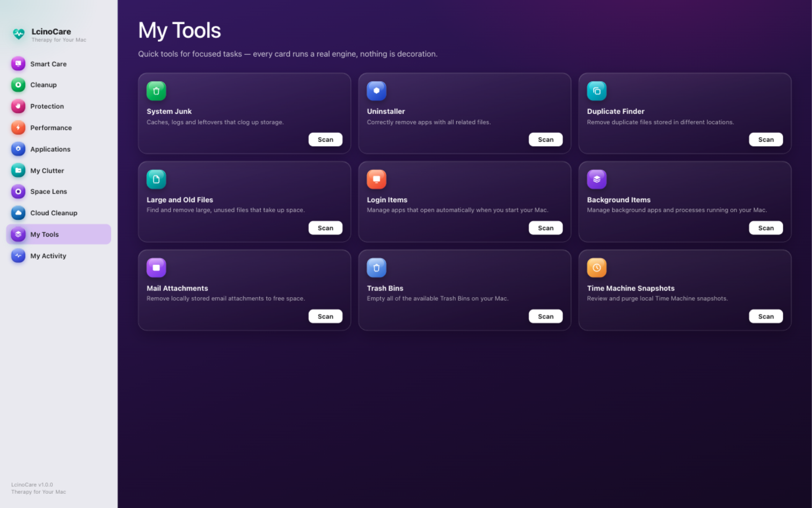
Task: Switch to the Performance section
Action: pos(58,128)
